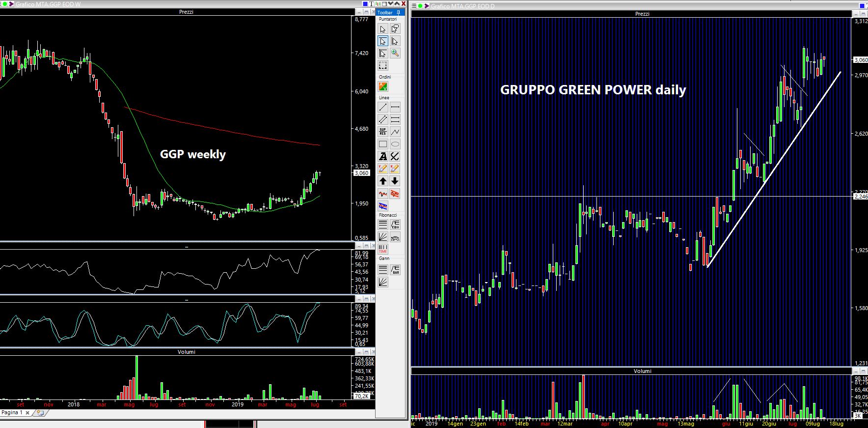
Task: Click the weekly Volumi panel header
Action: point(186,352)
